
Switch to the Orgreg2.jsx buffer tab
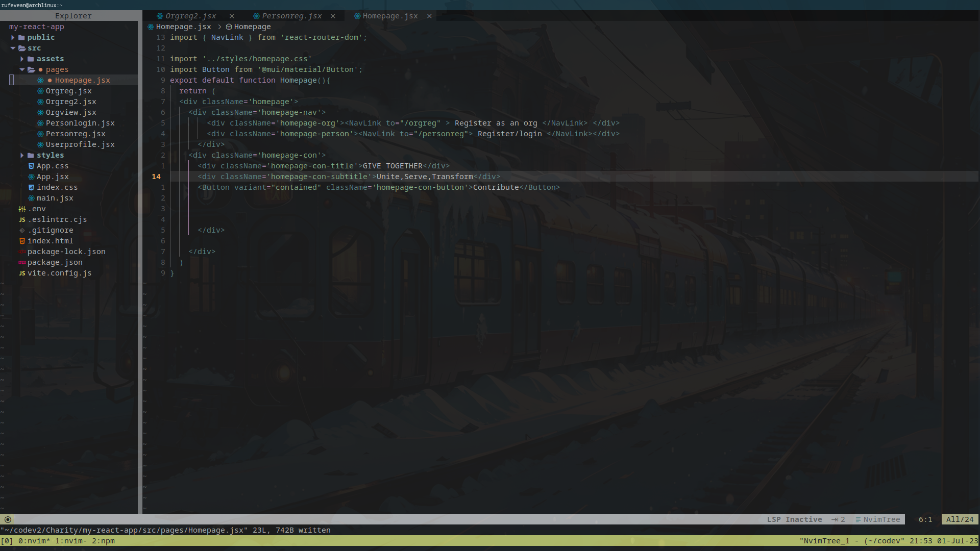point(190,16)
